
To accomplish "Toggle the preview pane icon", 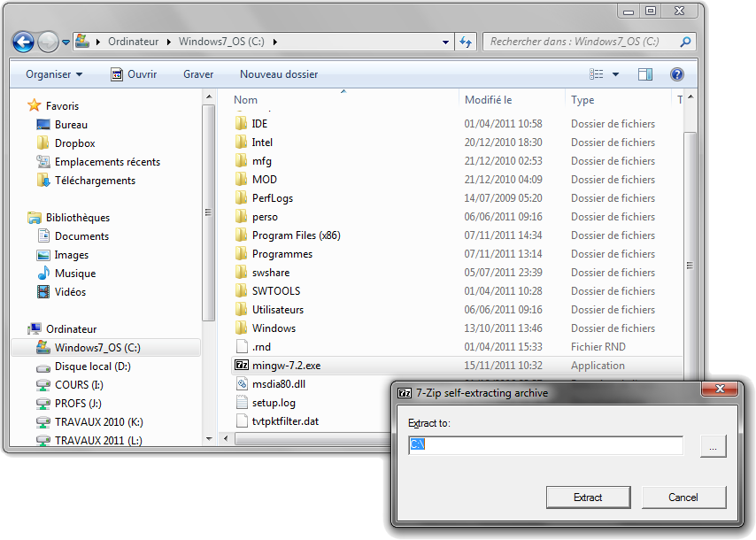I will (645, 73).
